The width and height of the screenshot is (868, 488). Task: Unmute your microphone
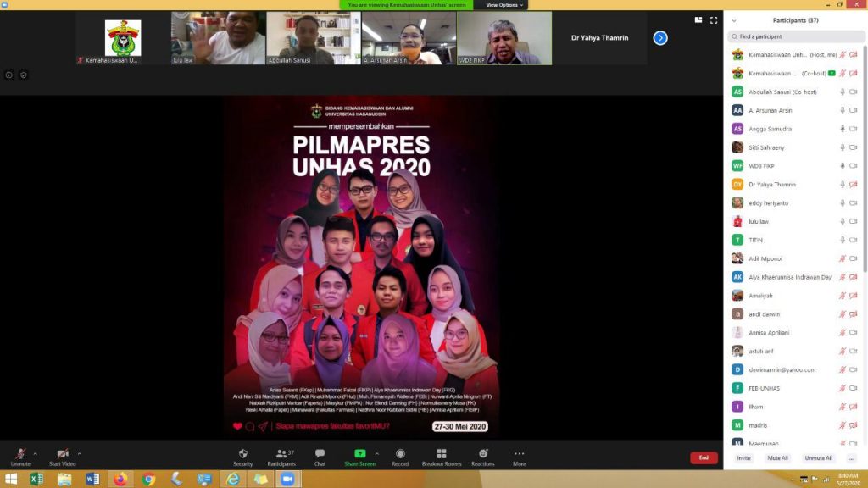click(21, 453)
